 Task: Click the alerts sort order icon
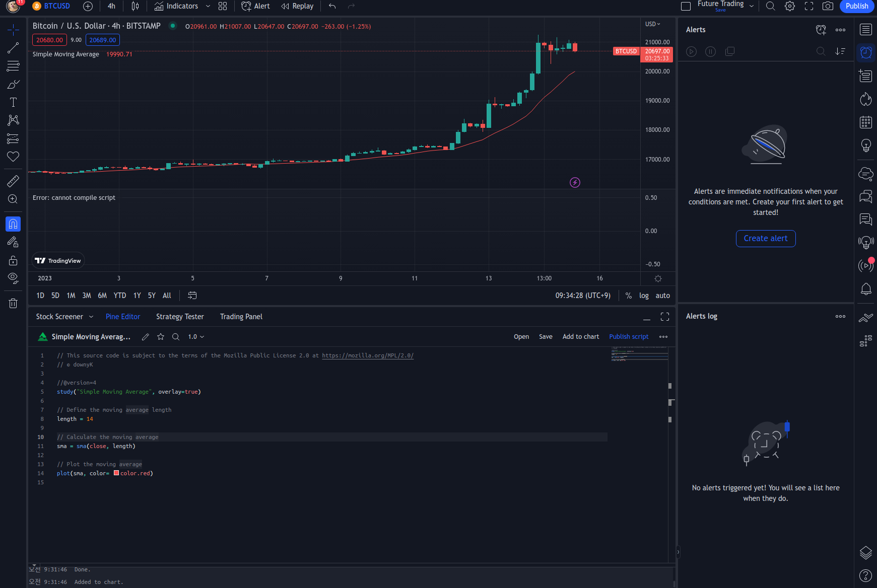840,51
